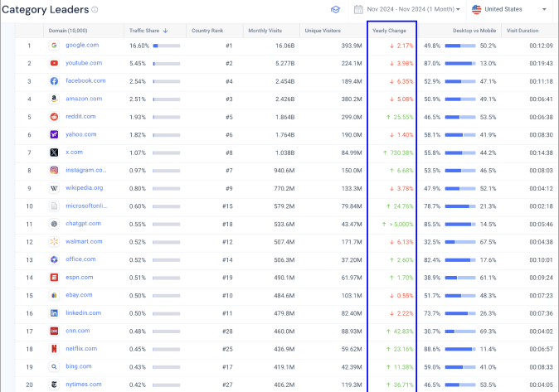
Task: Click the reddit.com favicon
Action: tap(54, 117)
